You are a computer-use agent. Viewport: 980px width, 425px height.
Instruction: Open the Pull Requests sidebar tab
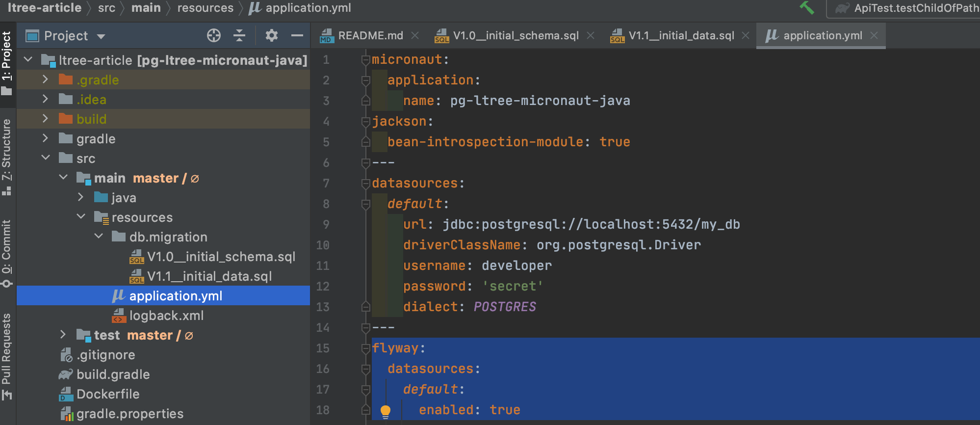pyautogui.click(x=7, y=356)
